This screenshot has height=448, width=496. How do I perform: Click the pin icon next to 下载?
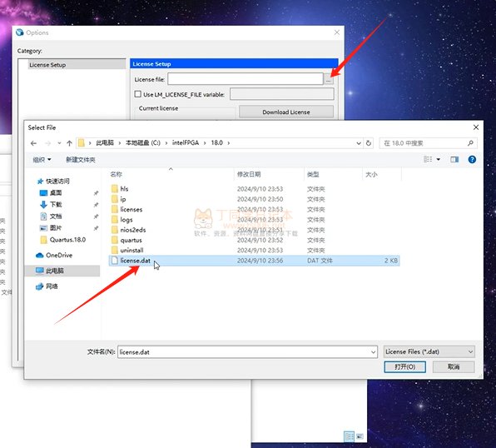coord(96,205)
